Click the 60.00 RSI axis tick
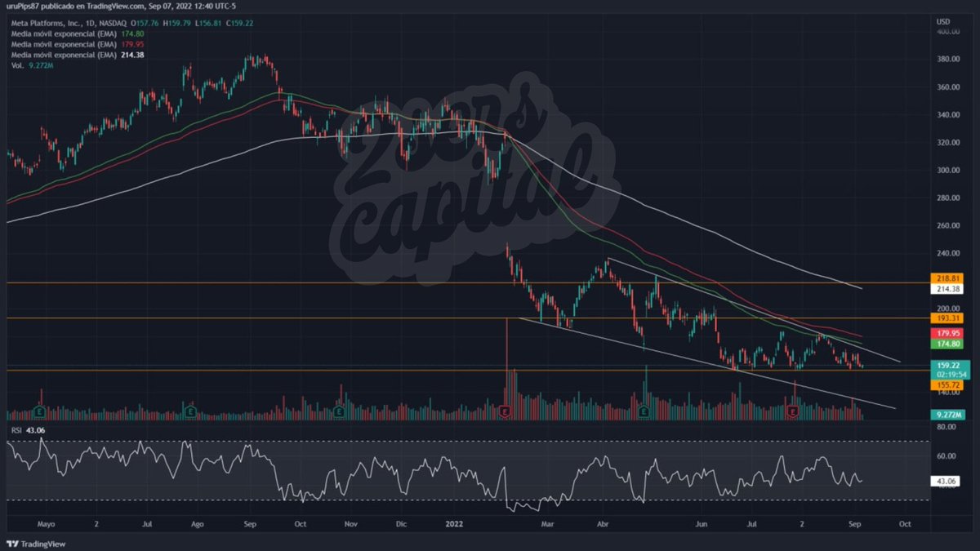This screenshot has width=980, height=551. pos(948,455)
